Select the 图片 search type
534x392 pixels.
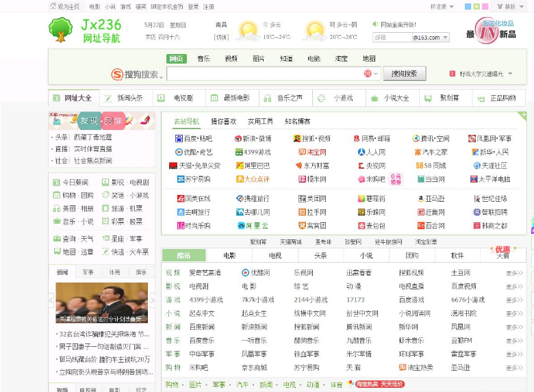coord(259,59)
